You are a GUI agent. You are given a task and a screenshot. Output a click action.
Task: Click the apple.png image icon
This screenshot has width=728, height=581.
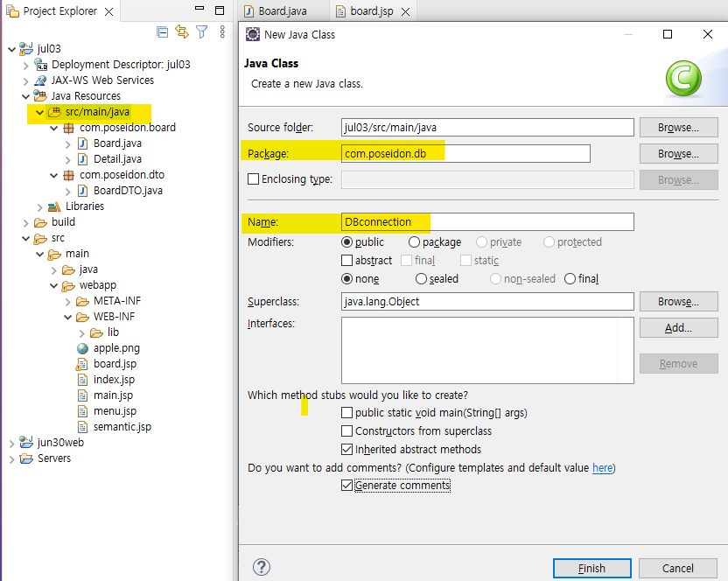[x=82, y=348]
